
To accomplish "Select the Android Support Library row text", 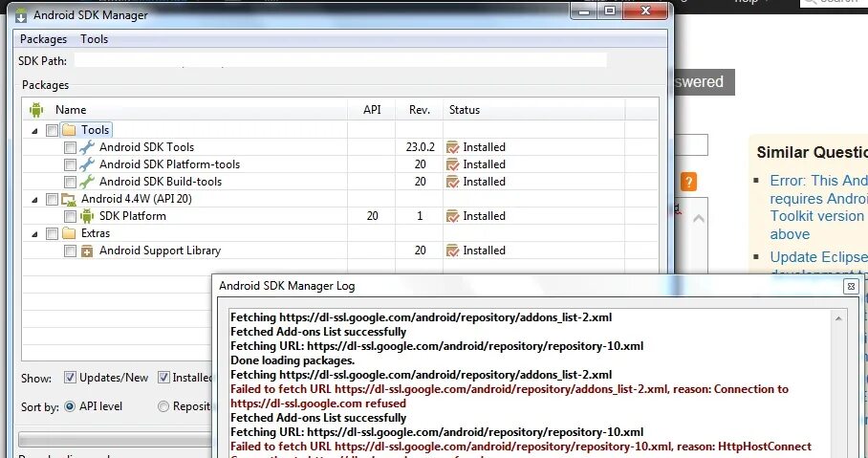I will click(160, 251).
